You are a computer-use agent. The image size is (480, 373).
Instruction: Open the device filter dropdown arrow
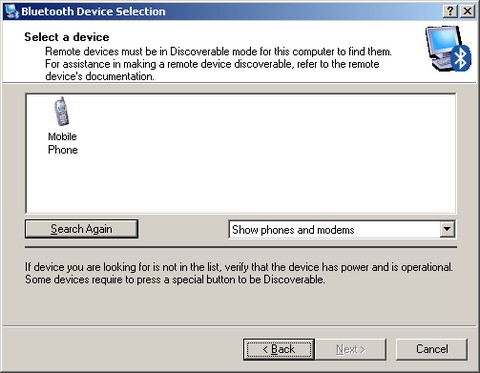(x=447, y=229)
